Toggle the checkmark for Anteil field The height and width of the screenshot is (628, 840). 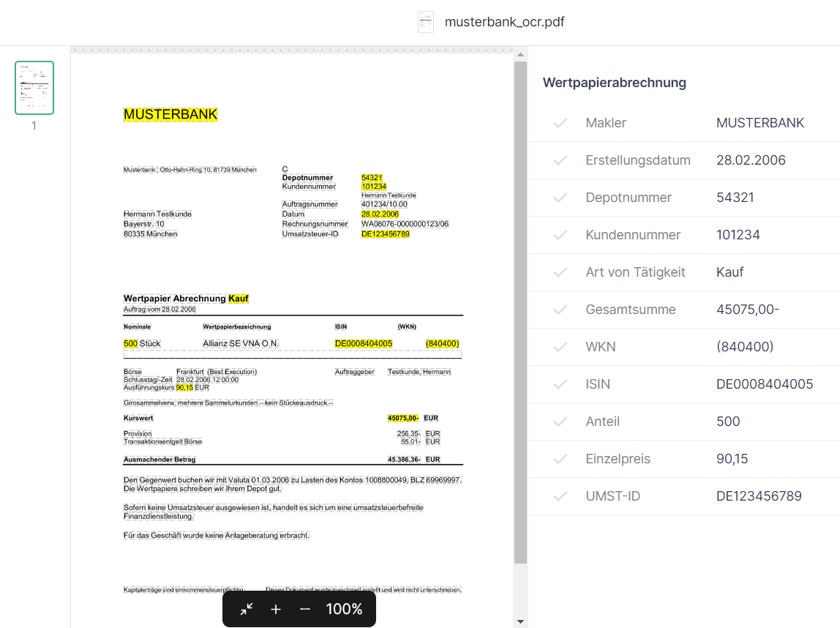coord(560,422)
